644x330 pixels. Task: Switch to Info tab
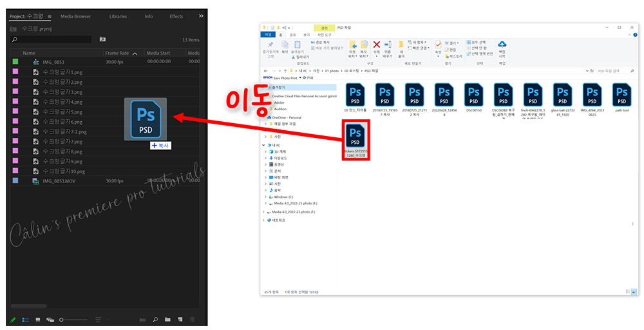pos(149,17)
